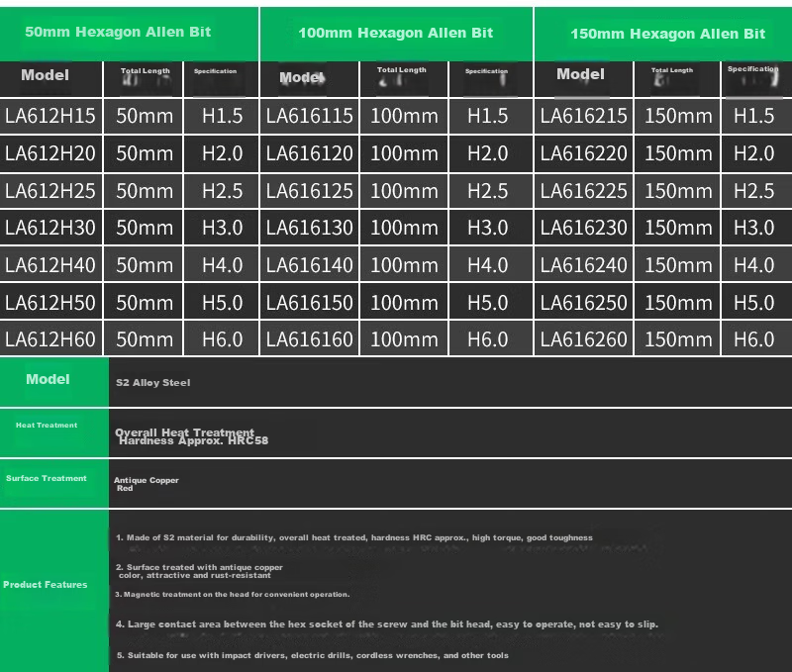Screen dimensions: 792x672
Task: Select the Heat Treatment label
Action: (47, 426)
